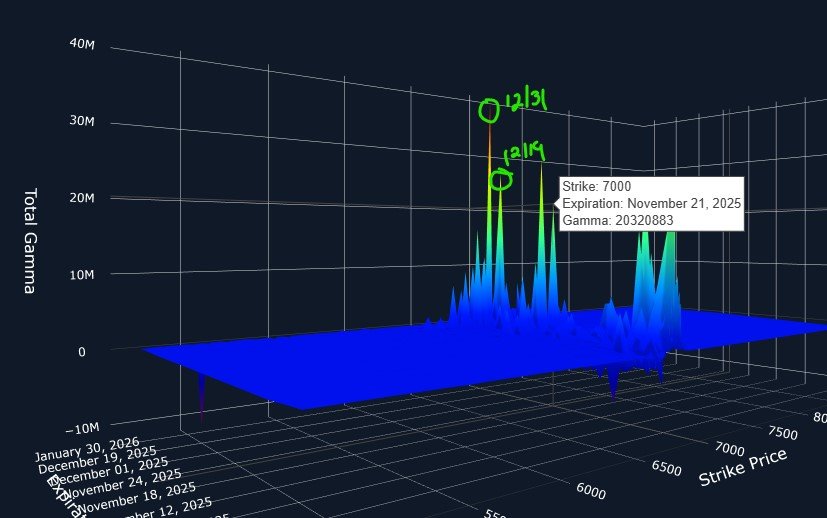The image size is (827, 518).
Task: Click the Expiration: November 21, 2025 tooltip line
Action: pyautogui.click(x=651, y=203)
